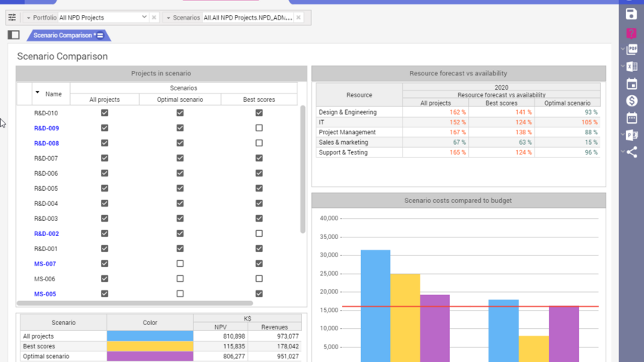644x362 pixels.
Task: Toggle the side panel layout icon
Action: click(x=14, y=35)
